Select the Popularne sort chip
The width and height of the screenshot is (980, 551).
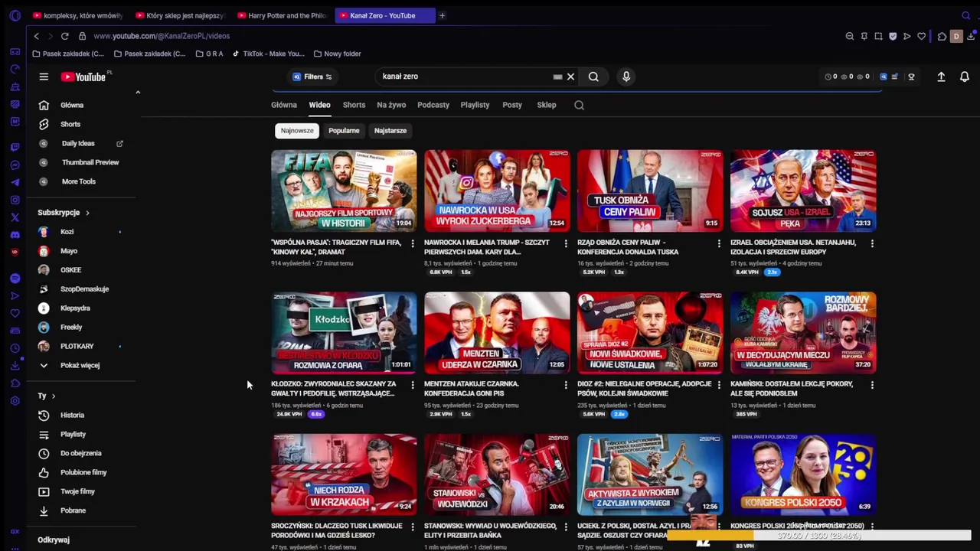click(344, 131)
